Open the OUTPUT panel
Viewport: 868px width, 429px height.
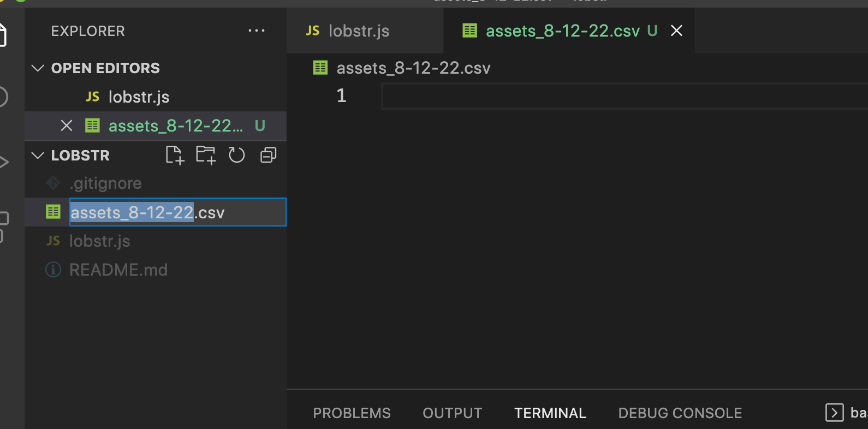pyautogui.click(x=452, y=413)
